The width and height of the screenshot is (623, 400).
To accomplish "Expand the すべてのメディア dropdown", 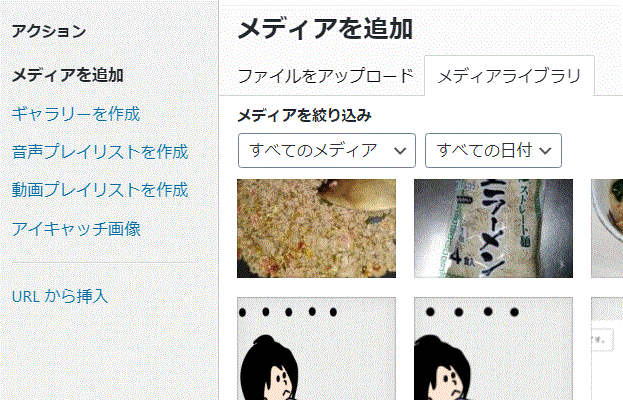I will [327, 151].
